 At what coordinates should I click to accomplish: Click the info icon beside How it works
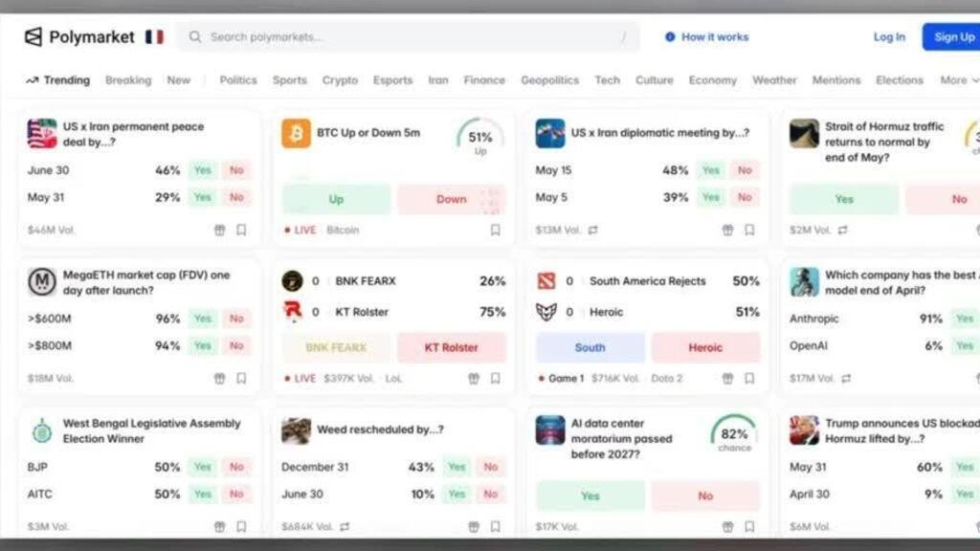(x=670, y=37)
